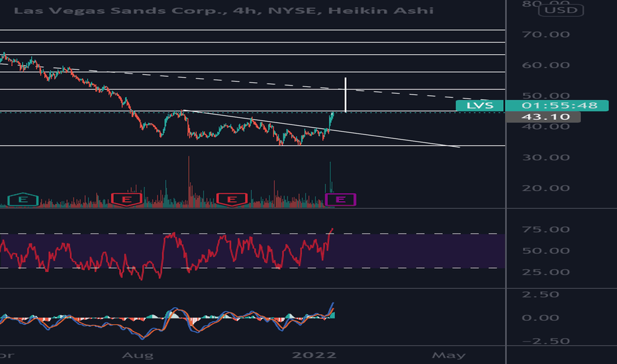Click the 2022 time axis label
Viewport: 617px width, 364px height.
pyautogui.click(x=314, y=355)
